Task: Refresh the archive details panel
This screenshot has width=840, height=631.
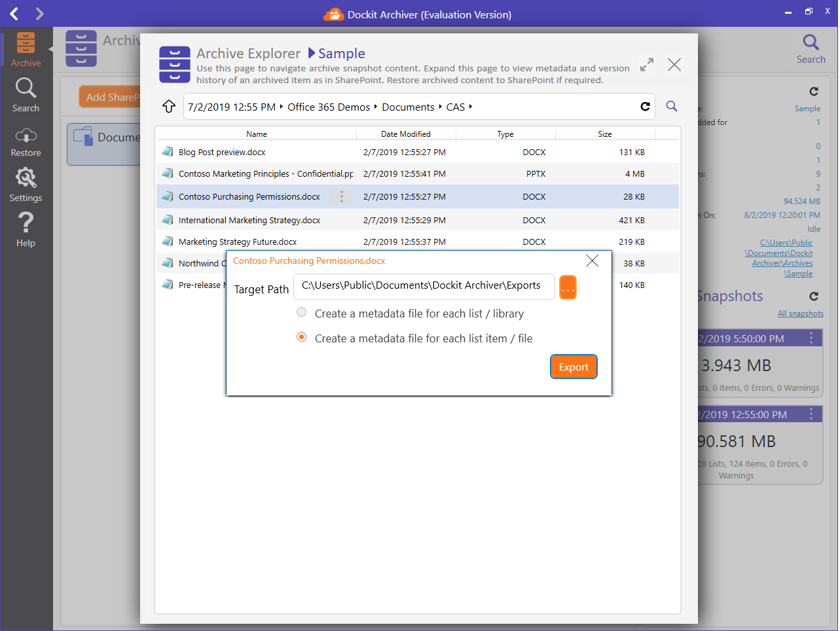Action: pos(814,92)
